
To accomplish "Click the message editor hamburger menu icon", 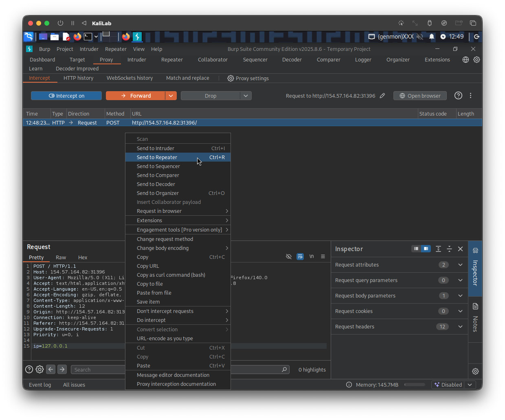I will tap(323, 256).
